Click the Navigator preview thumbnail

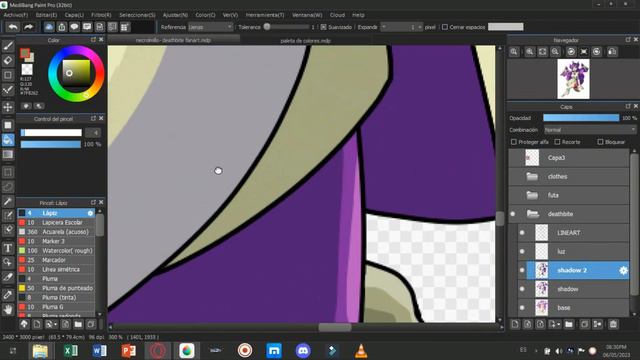coord(573,79)
